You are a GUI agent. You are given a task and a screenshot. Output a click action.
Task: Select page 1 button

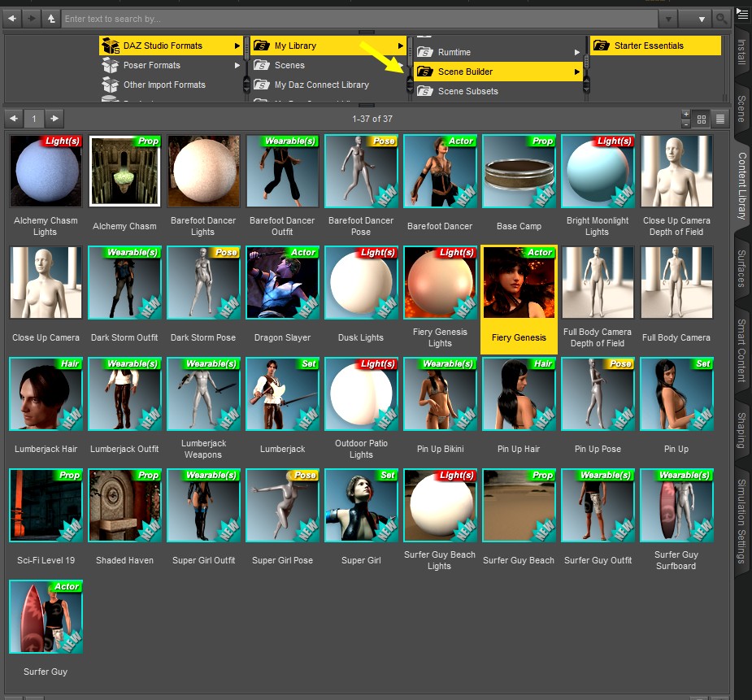click(x=34, y=119)
